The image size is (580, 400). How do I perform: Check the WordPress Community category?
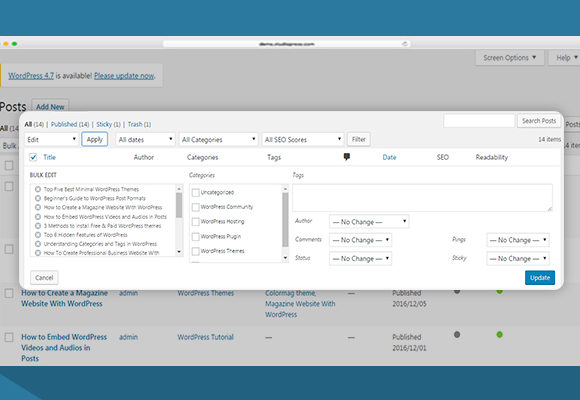(196, 207)
